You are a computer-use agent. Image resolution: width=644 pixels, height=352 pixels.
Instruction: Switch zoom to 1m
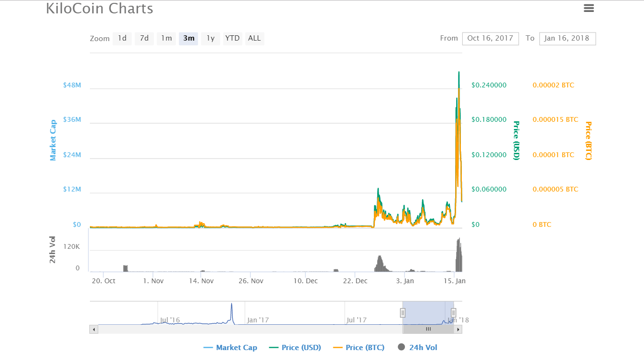coord(166,38)
